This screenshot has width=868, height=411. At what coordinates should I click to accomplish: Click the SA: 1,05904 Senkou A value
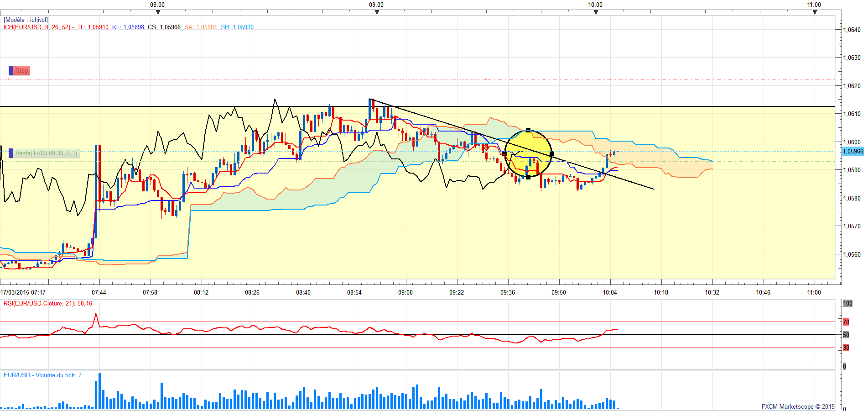pyautogui.click(x=201, y=27)
